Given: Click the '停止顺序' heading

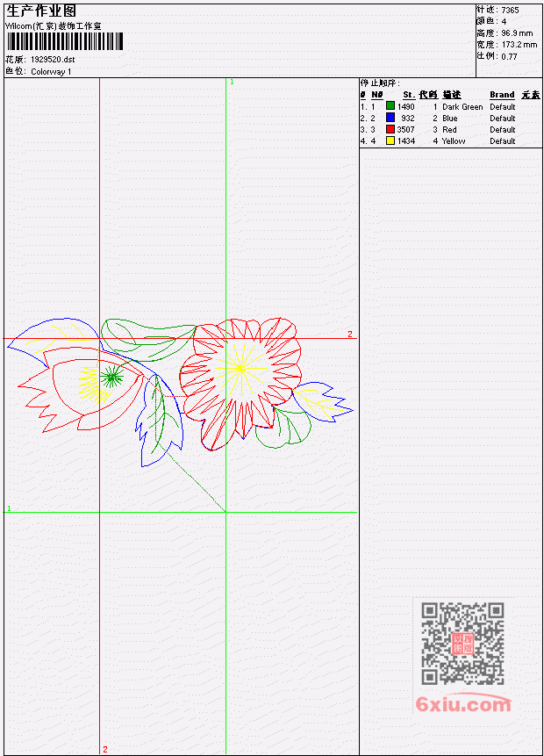Looking at the screenshot, I should (x=380, y=83).
